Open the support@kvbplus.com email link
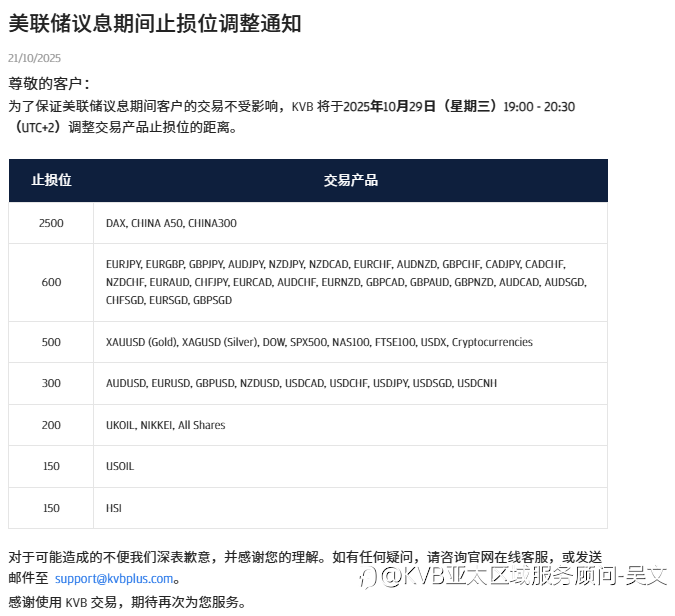 pos(114,579)
